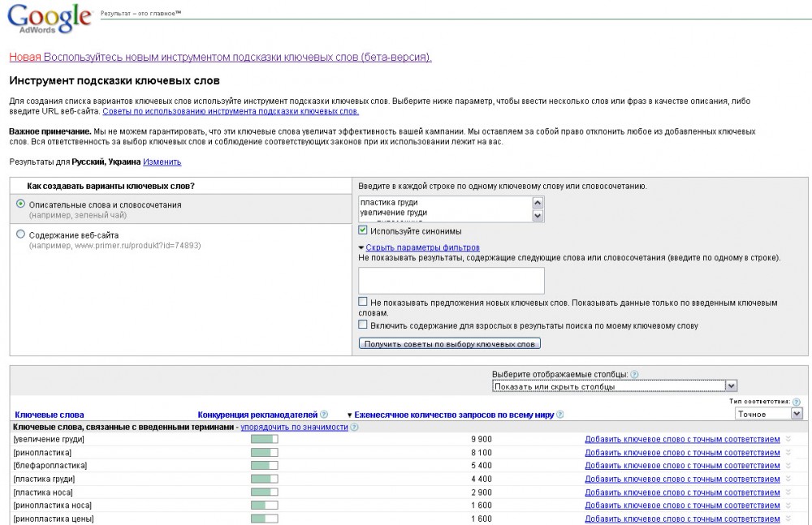Screen dimensions: 812x525
Task: Click упорядочить по значимости link
Action: [294, 427]
